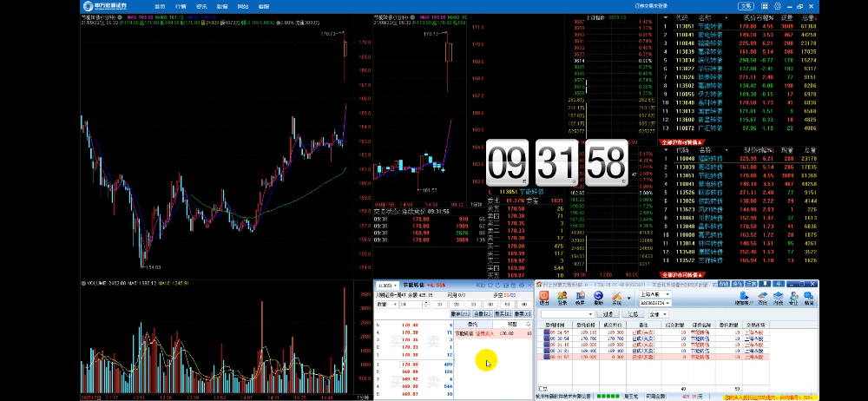This screenshot has width=868, height=401.
Task: Click the round icon beside the left chart title
Action: pyautogui.click(x=120, y=17)
